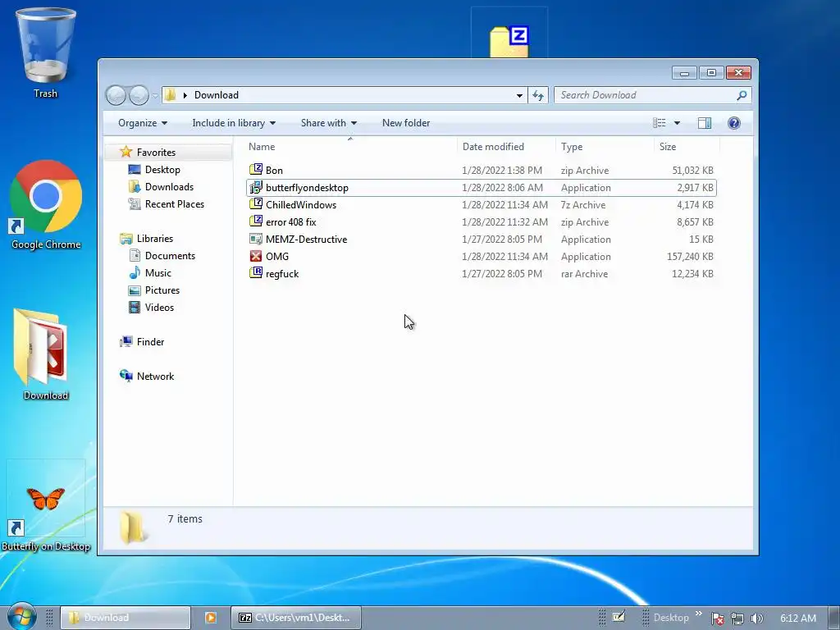Select ChilledWindows 7z archive
This screenshot has width=840, height=630.
tap(481, 204)
